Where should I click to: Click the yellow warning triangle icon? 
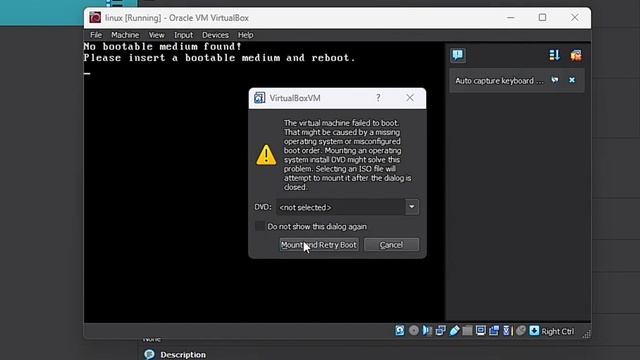266,155
